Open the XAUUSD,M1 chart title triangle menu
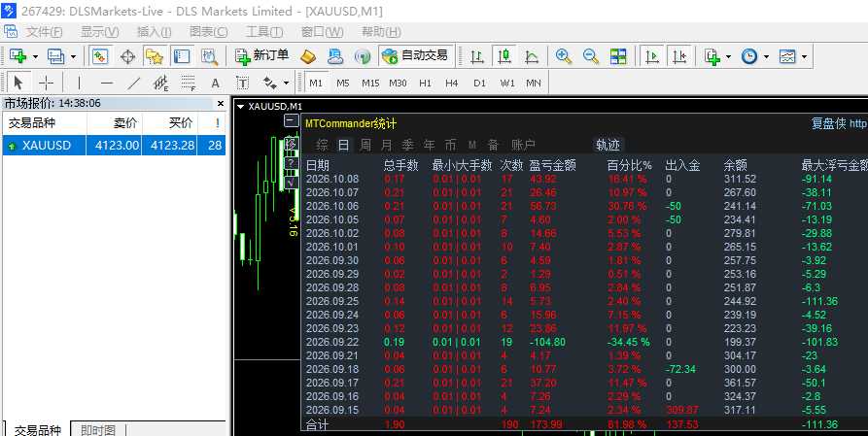868x436 pixels. [x=240, y=106]
